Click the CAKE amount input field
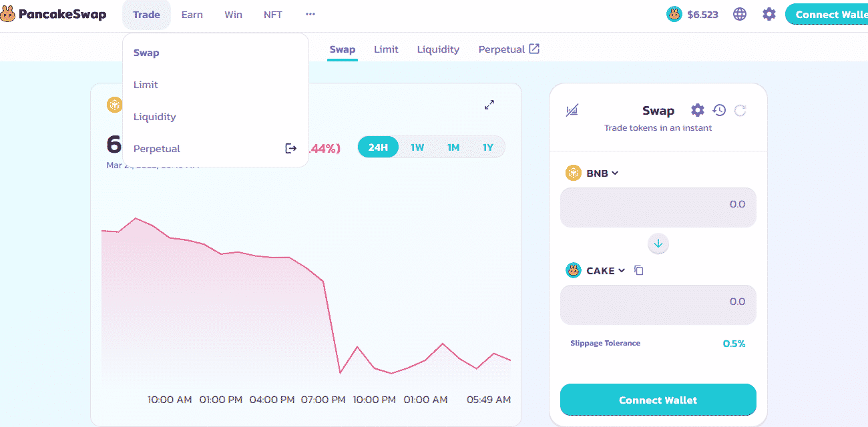 (x=658, y=305)
